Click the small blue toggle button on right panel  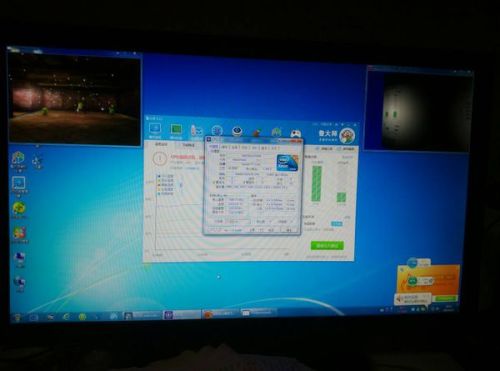coord(337,224)
